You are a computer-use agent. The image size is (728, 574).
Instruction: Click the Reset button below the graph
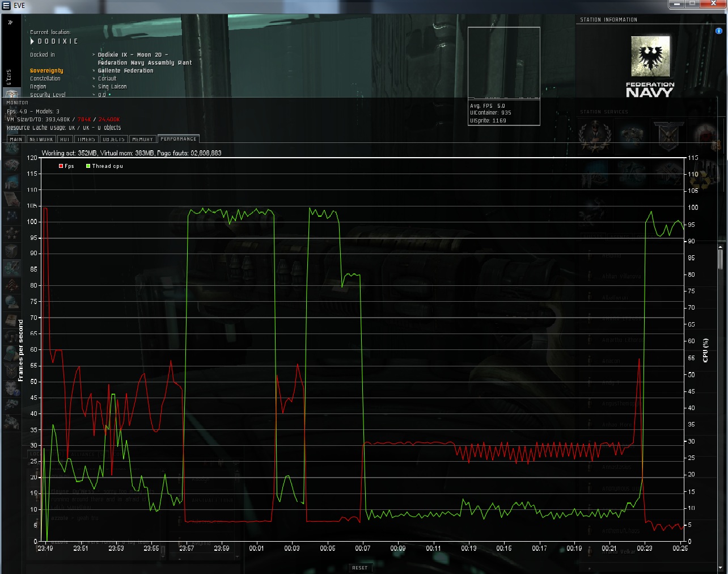click(x=359, y=568)
